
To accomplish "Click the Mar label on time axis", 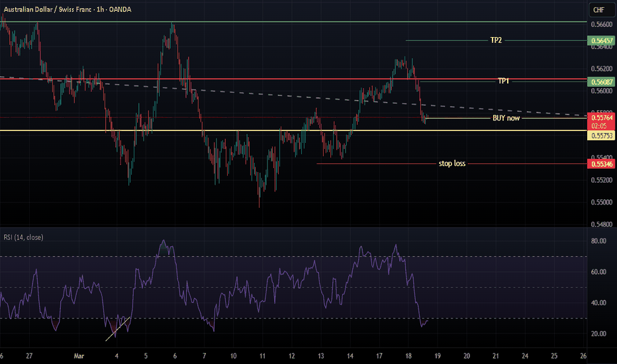I will (x=79, y=356).
